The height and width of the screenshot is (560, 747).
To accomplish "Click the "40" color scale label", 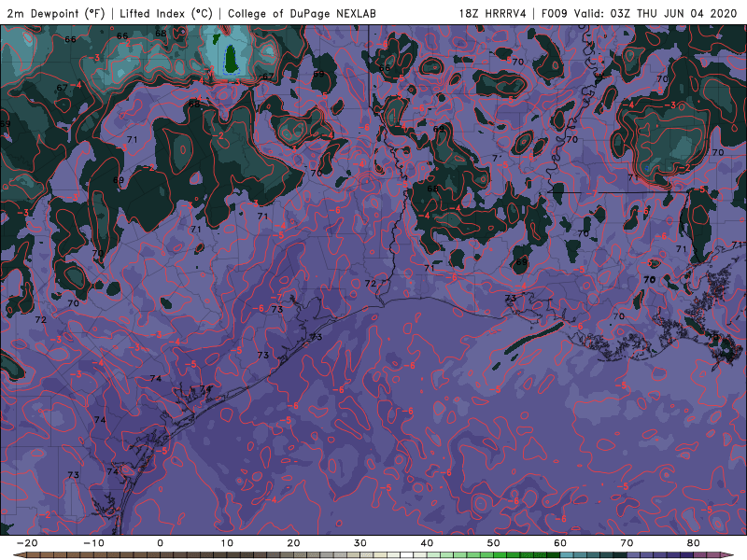I will point(427,543).
